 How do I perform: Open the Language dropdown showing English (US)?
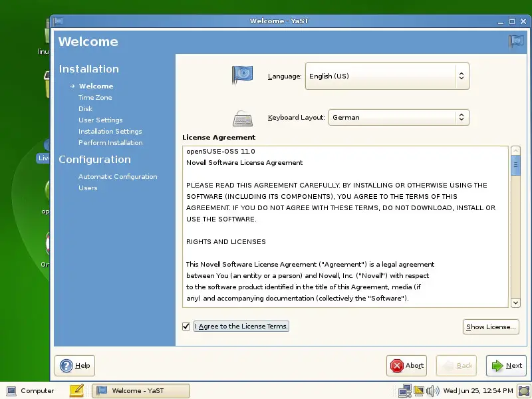tap(387, 76)
